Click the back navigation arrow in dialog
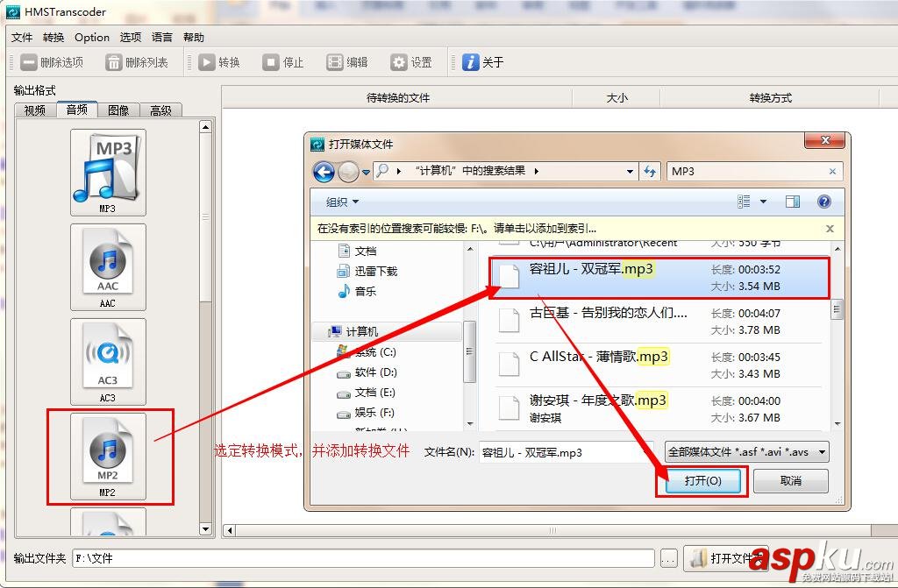898x588 pixels. coord(323,171)
